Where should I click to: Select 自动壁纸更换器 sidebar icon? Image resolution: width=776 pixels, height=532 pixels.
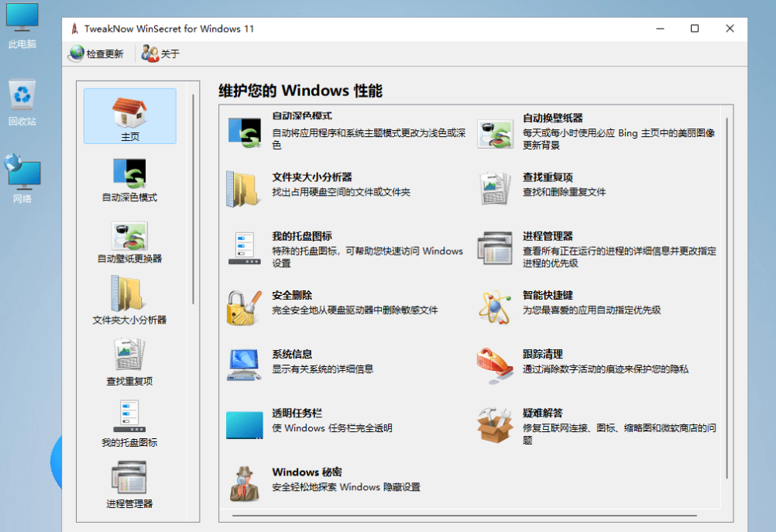pos(129,235)
